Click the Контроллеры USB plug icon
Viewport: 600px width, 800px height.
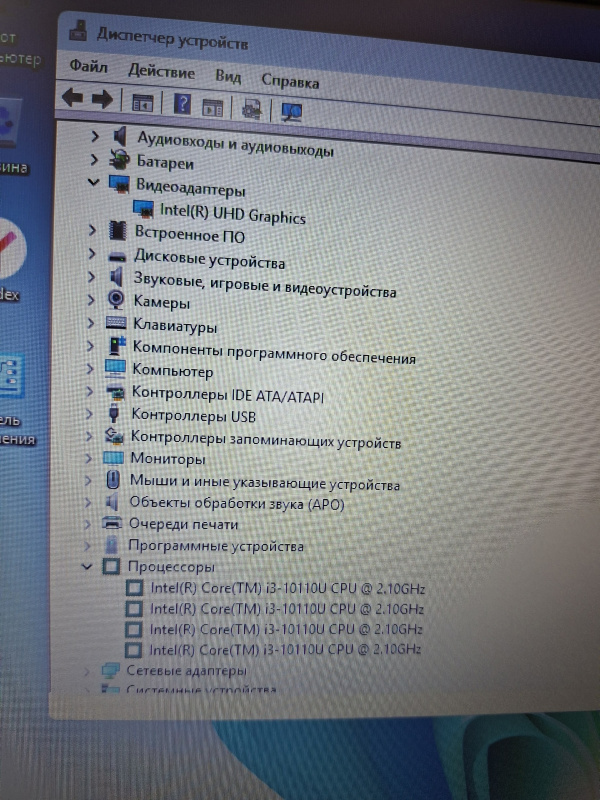[114, 414]
